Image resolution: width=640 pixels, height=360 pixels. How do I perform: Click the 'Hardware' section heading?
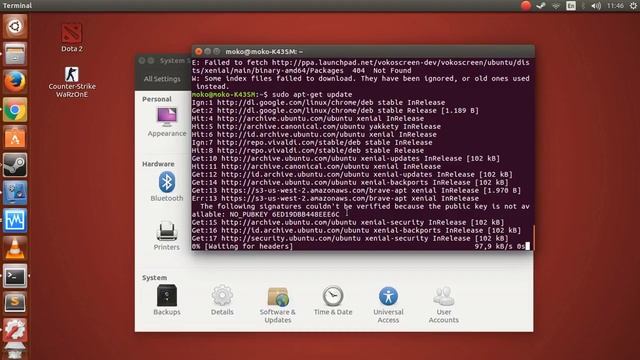pos(158,164)
